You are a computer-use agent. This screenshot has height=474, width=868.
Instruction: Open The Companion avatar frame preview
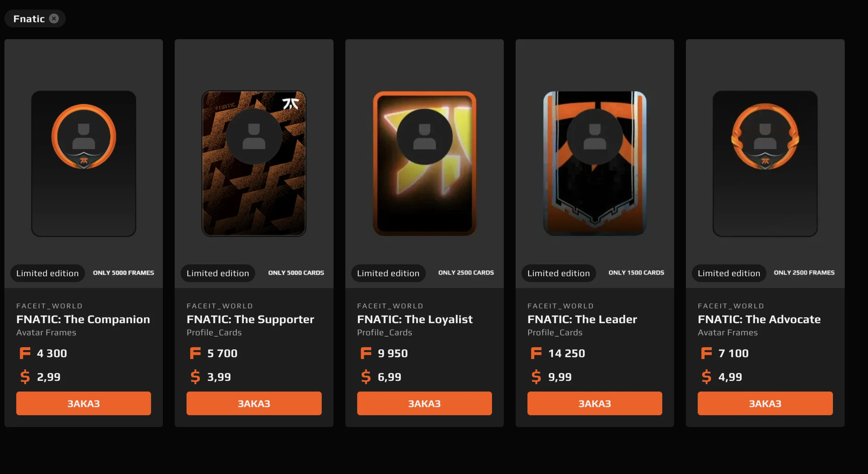[84, 163]
